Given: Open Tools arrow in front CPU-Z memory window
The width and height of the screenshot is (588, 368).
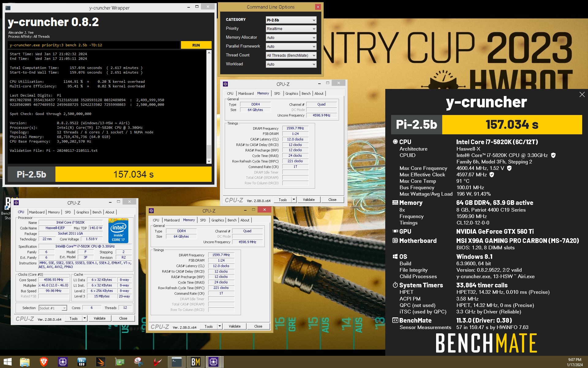Looking at the screenshot, I should tap(220, 326).
